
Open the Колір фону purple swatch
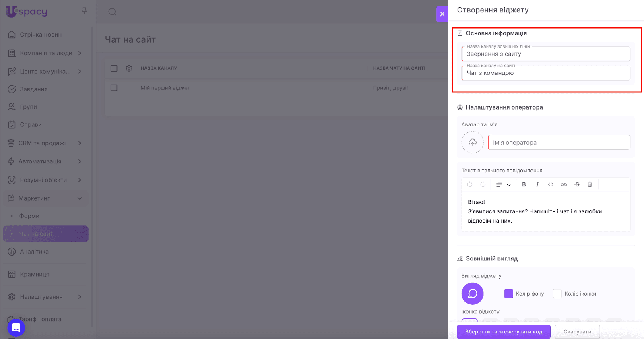(x=509, y=294)
